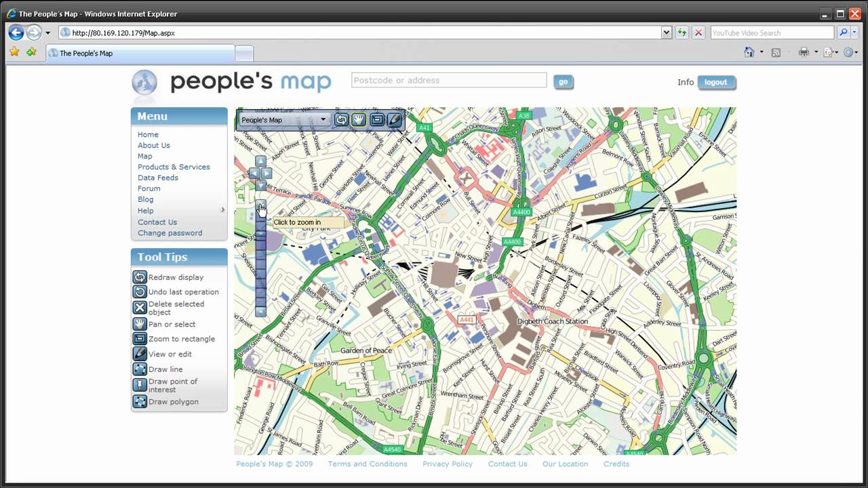Click Delete selected object icon in Tool Tips
Screen dimensions: 868x488
click(x=140, y=308)
